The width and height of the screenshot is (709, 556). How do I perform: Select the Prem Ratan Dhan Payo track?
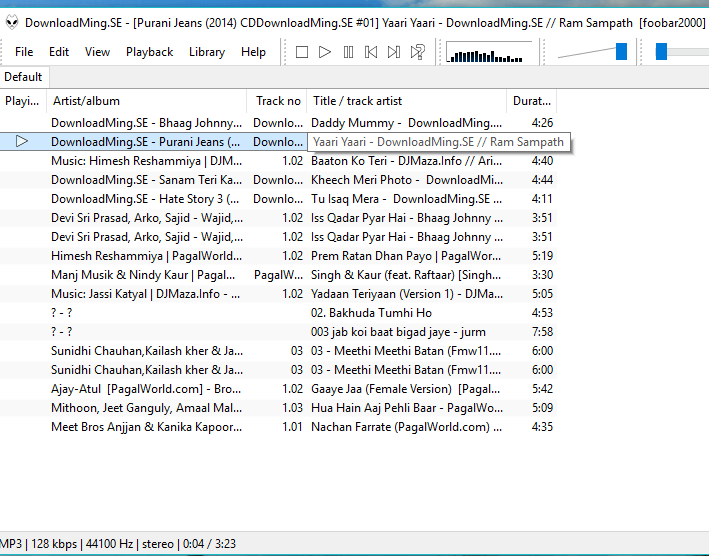point(406,256)
